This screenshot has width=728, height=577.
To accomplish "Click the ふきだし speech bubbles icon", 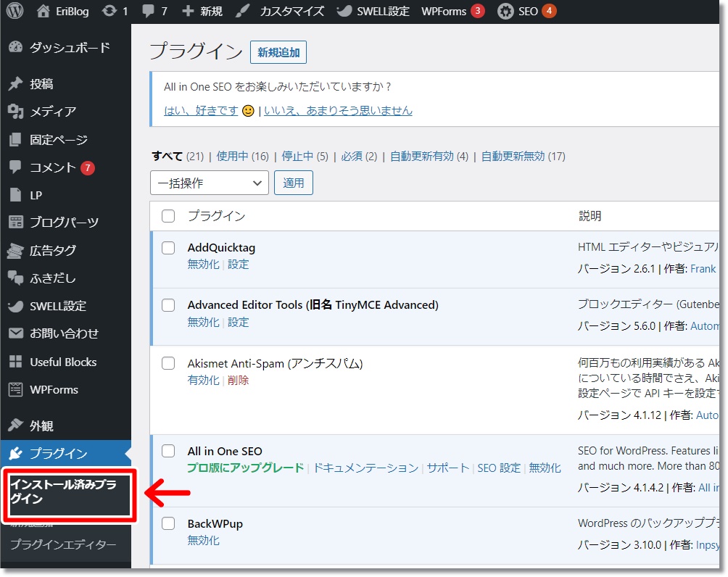I will tap(15, 278).
